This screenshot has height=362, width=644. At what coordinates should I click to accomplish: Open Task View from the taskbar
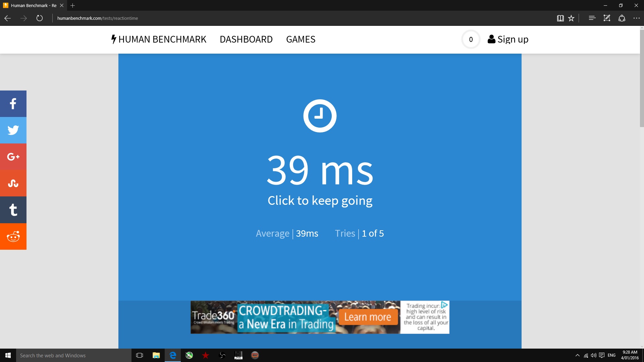(x=140, y=355)
